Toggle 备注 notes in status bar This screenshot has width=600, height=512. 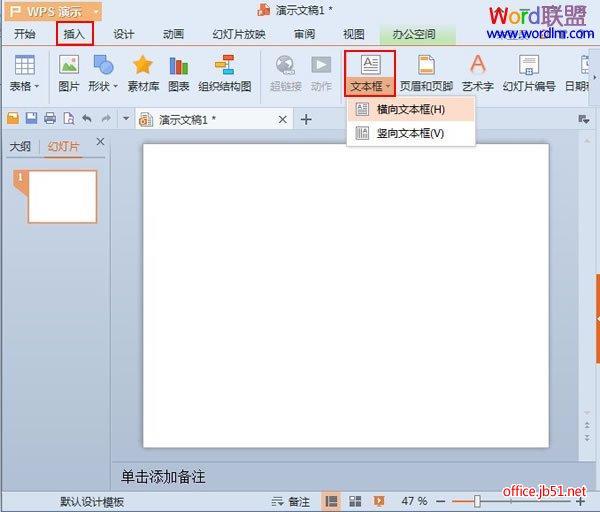point(290,501)
